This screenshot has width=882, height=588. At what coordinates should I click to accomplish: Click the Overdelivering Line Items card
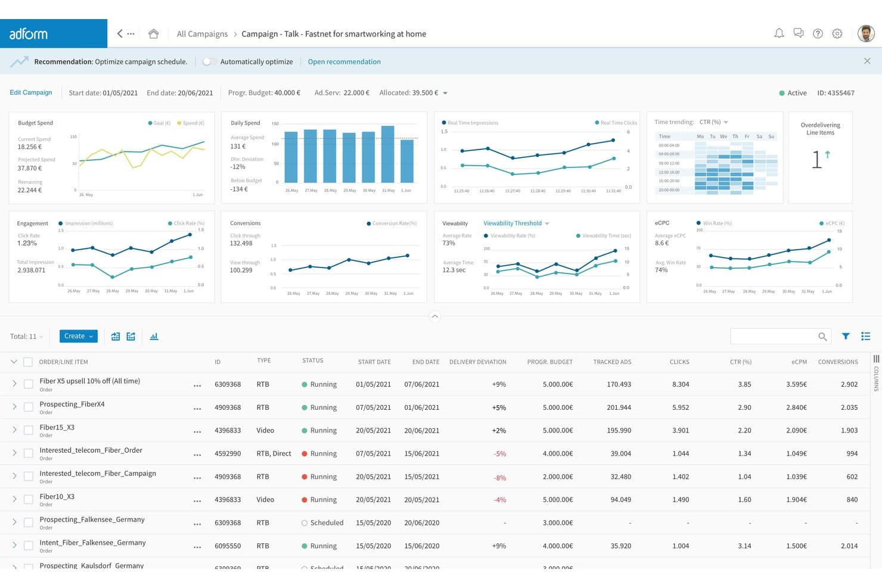pyautogui.click(x=820, y=157)
